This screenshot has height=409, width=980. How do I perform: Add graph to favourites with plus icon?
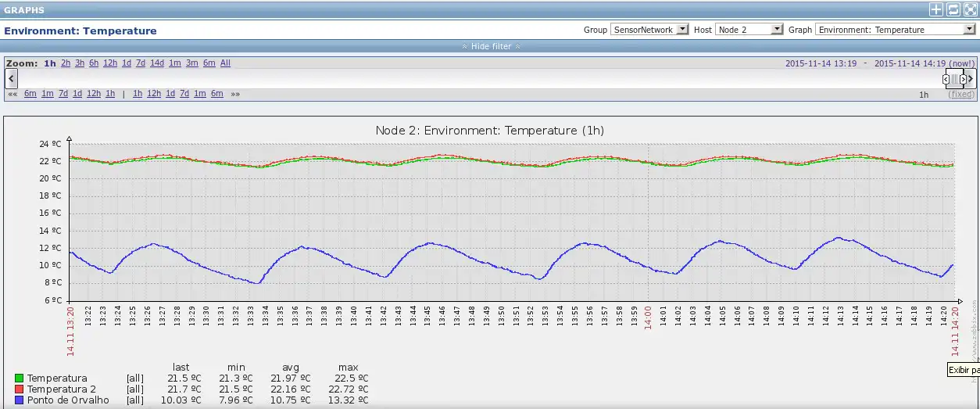[935, 9]
